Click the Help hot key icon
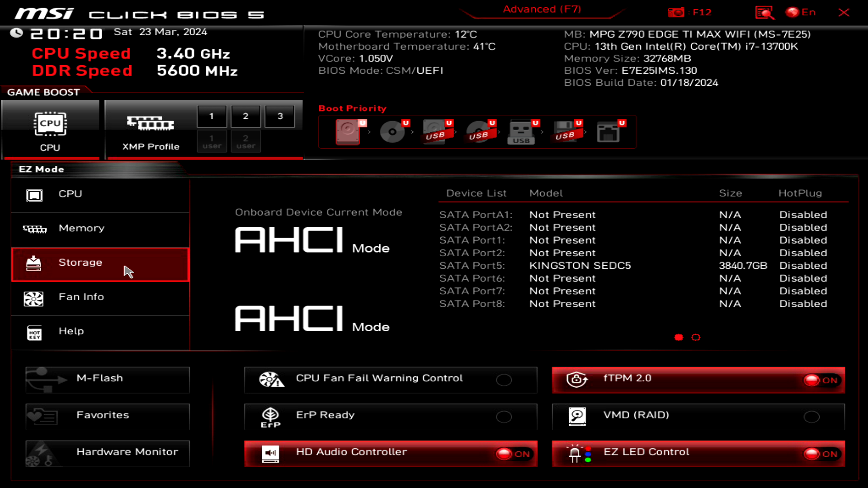The width and height of the screenshot is (868, 488). [34, 333]
